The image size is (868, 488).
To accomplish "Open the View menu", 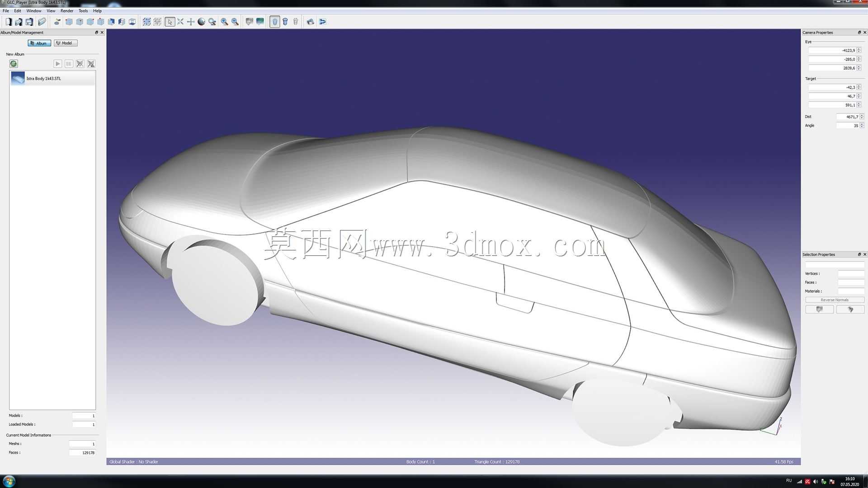I will coord(51,11).
